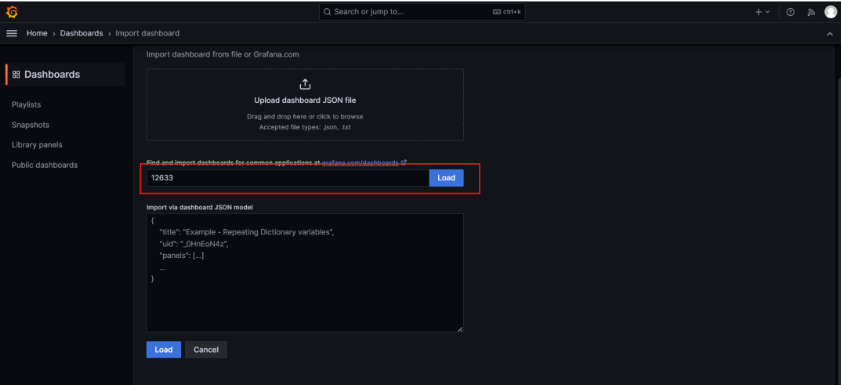Click the Search or jump to field

pyautogui.click(x=422, y=12)
